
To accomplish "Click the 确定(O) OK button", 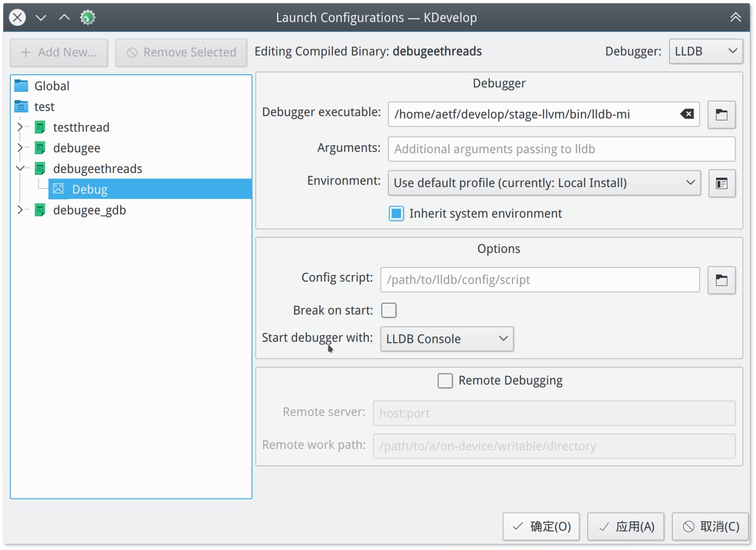I will 541,526.
